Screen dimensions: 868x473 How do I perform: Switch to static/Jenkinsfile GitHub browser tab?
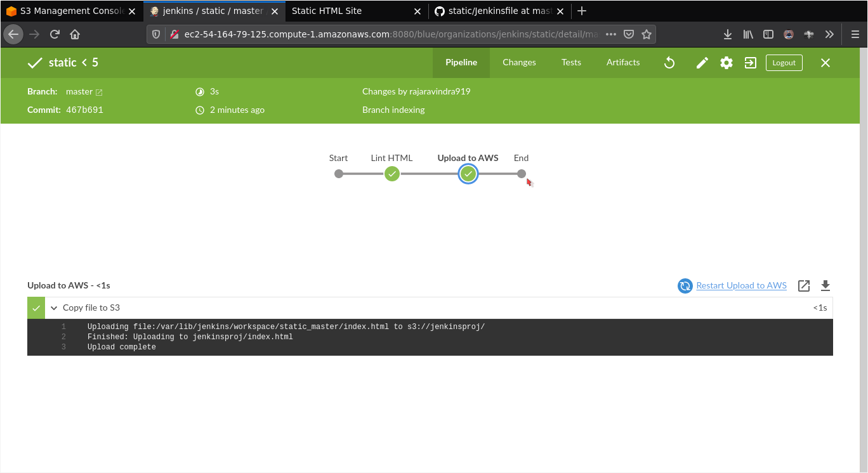tap(493, 11)
